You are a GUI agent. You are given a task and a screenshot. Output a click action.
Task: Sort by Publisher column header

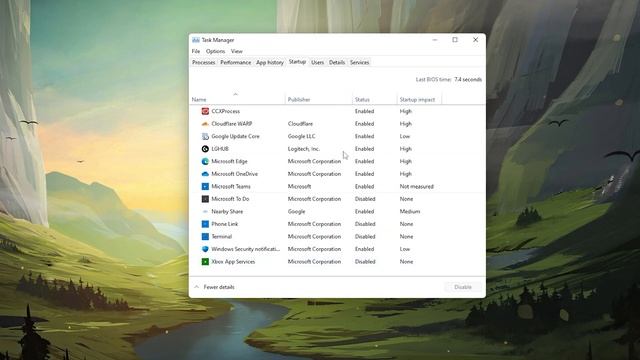click(x=299, y=100)
